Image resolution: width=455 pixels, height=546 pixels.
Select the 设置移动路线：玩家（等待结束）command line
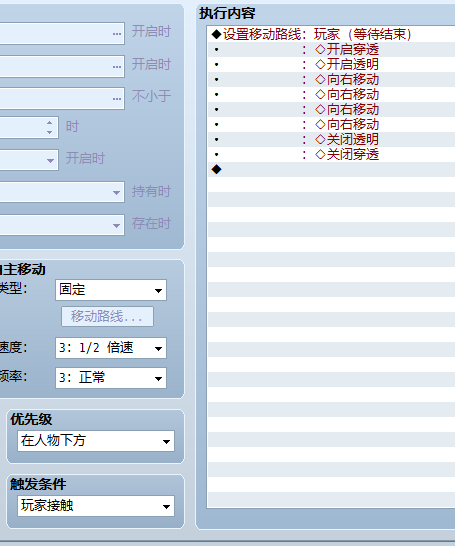coord(331,34)
